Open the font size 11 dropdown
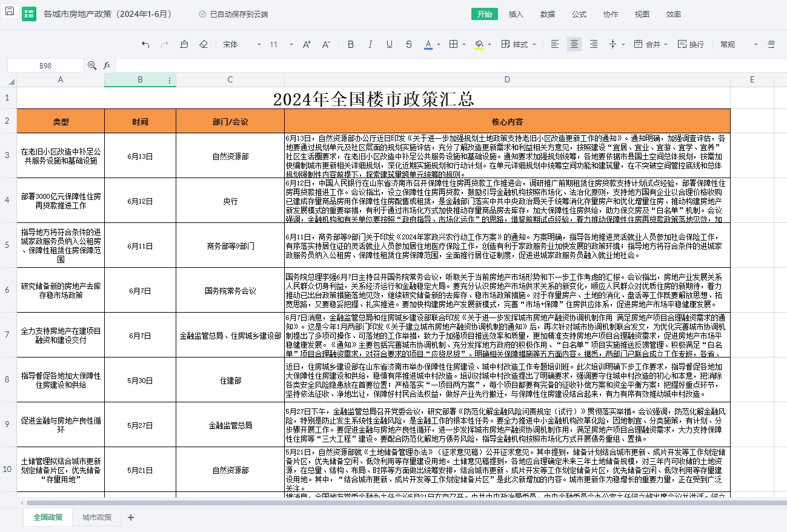The image size is (787, 532). pos(281,44)
